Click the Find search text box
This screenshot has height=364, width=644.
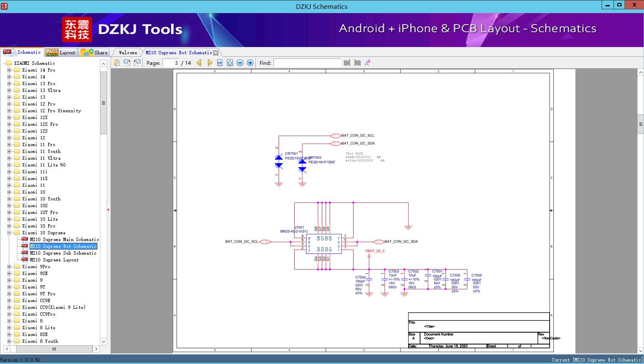click(x=307, y=63)
